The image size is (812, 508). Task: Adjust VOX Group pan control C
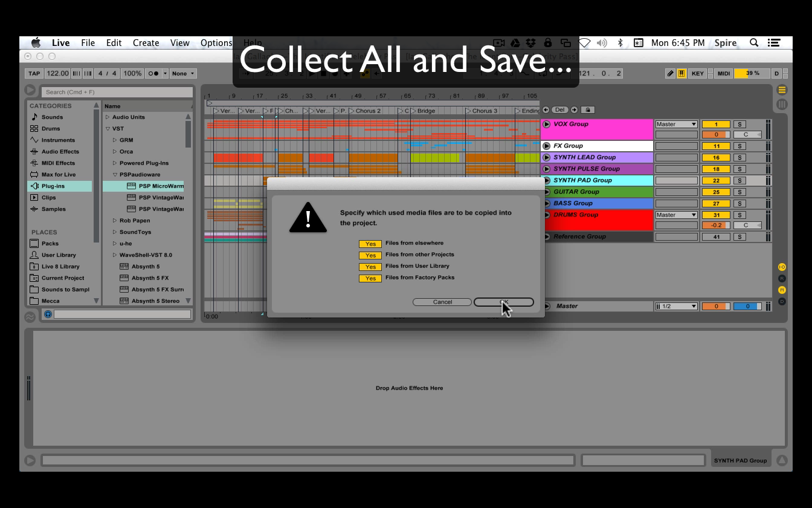point(747,135)
